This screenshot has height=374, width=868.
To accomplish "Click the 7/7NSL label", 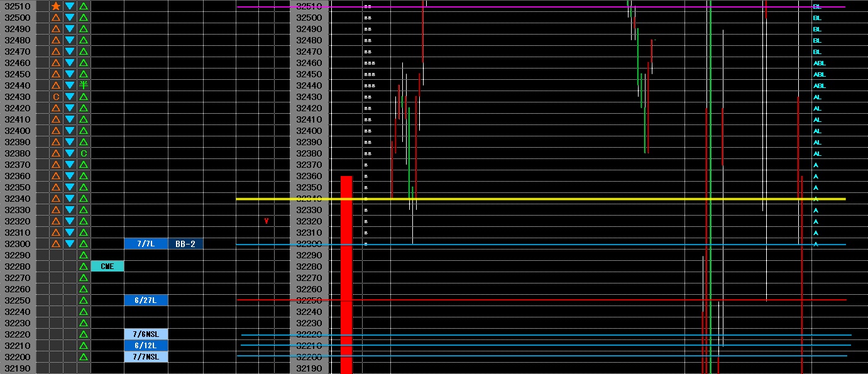I will pyautogui.click(x=146, y=357).
